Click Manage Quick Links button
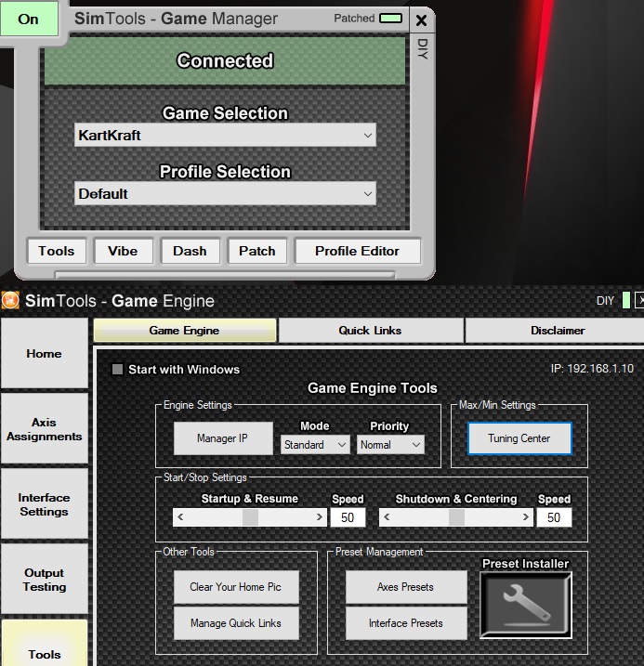The image size is (644, 666). click(236, 623)
